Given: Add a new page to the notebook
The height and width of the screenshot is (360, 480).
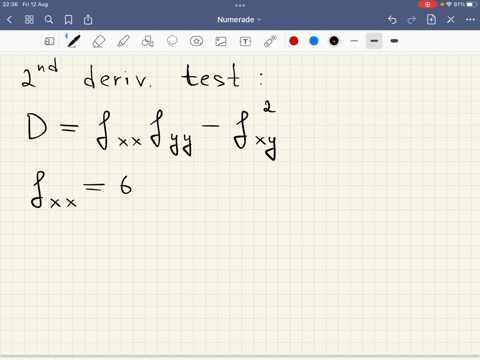Looking at the screenshot, I should click(431, 19).
